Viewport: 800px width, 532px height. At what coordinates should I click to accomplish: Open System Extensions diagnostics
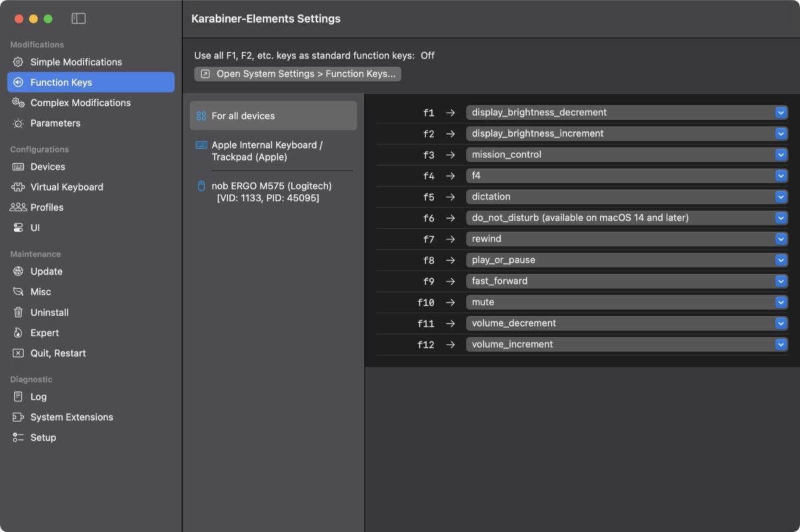coord(91,417)
